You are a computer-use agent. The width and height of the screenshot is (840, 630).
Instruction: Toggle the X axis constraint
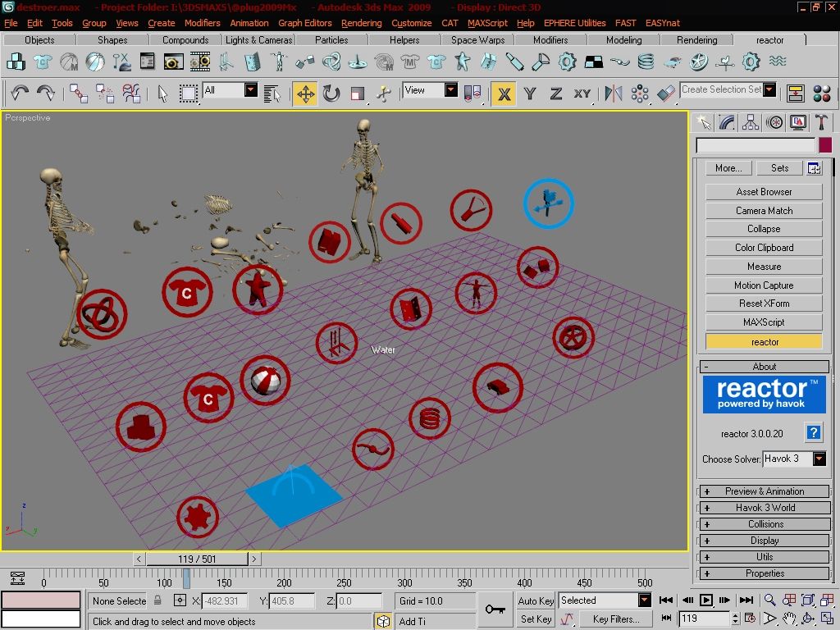click(503, 94)
